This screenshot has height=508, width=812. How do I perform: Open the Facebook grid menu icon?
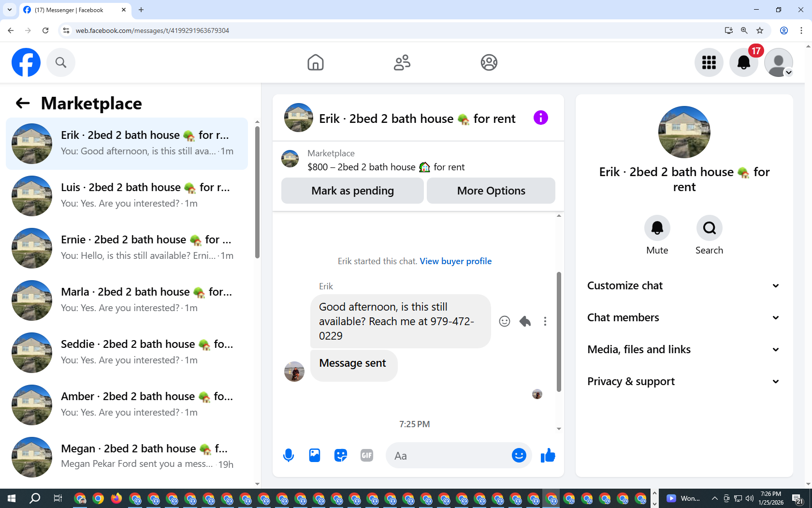709,62
